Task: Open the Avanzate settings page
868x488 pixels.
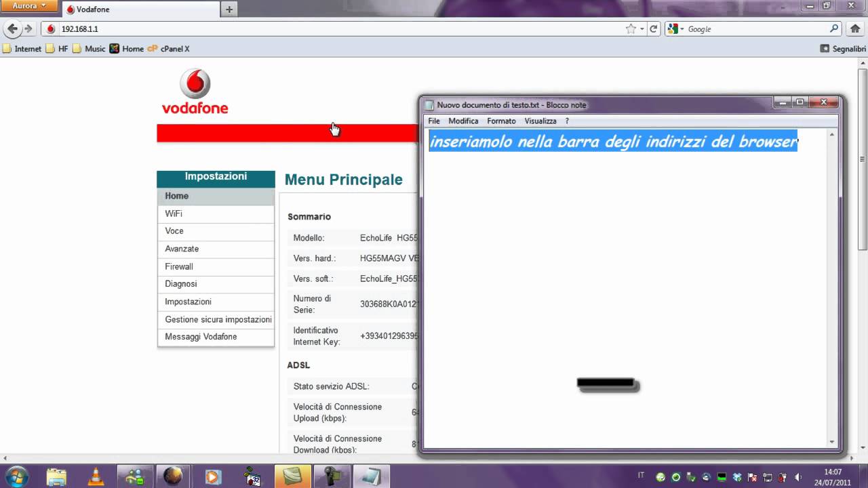Action: (x=216, y=249)
